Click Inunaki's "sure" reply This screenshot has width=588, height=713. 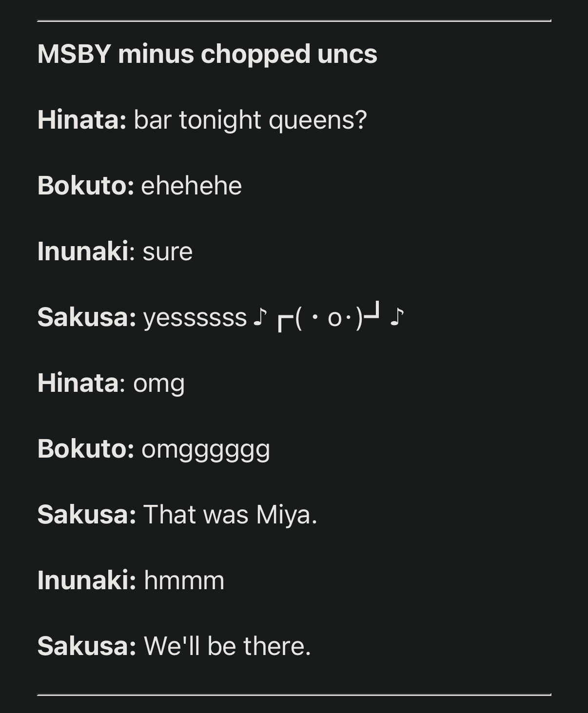pos(168,251)
